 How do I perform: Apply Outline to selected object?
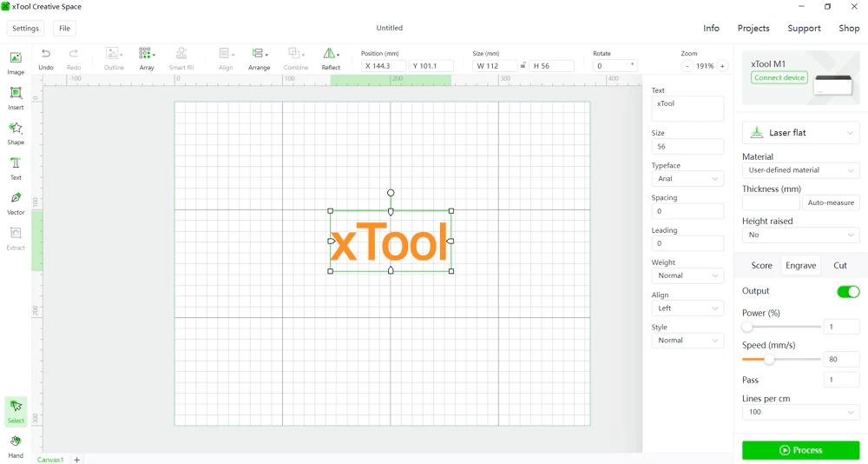point(114,59)
